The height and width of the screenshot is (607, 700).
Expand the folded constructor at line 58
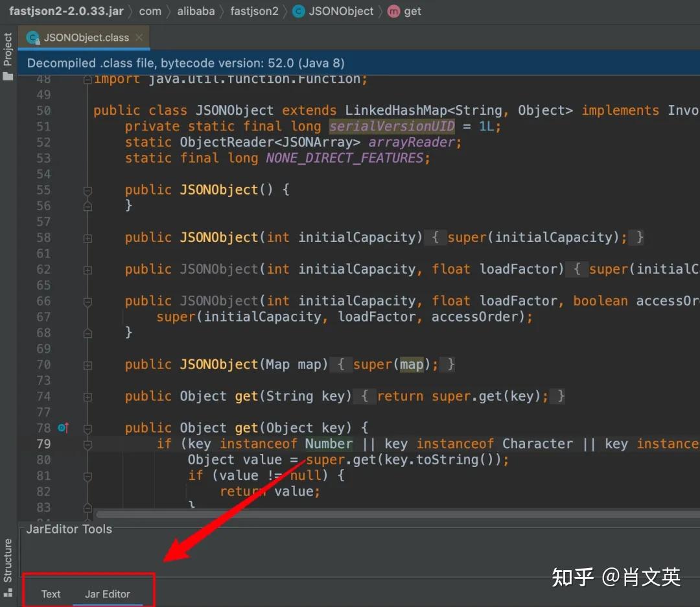[88, 237]
